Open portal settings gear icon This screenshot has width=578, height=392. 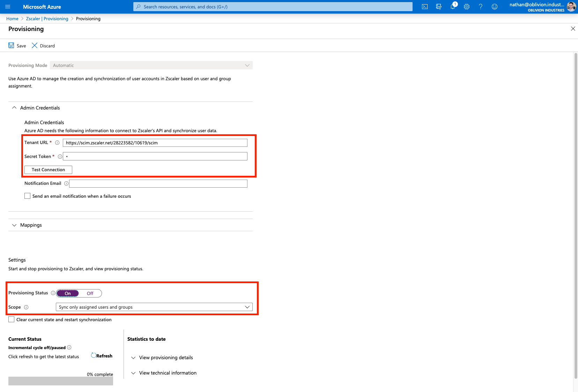pos(467,7)
